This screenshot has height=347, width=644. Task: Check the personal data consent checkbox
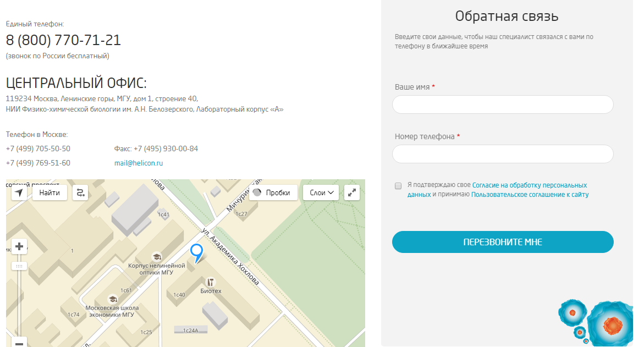[x=398, y=186]
